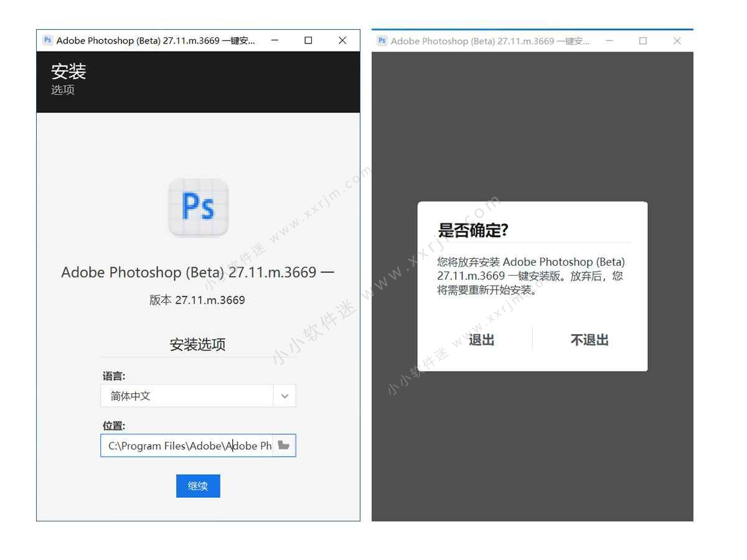Click the Photoshop Ps logo in installer
Image resolution: width=747 pixels, height=560 pixels.
click(x=198, y=208)
